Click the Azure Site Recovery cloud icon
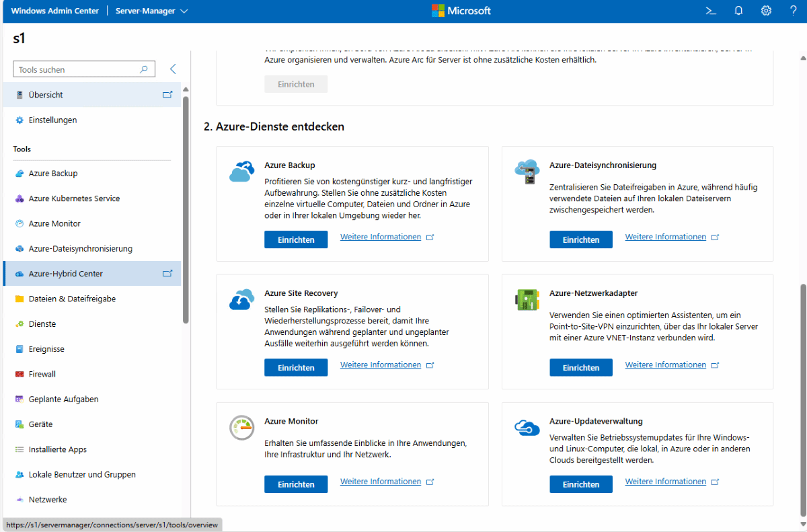Viewport: 807px width, 532px height. pyautogui.click(x=241, y=299)
